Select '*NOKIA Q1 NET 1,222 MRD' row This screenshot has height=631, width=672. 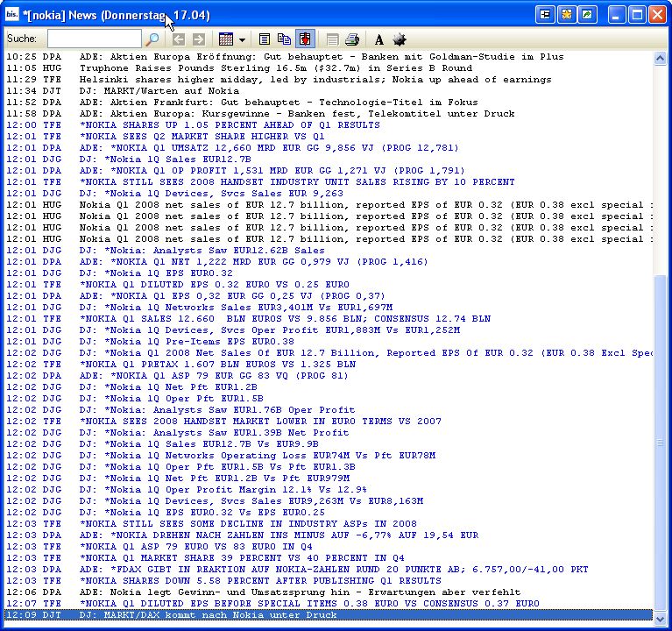(329, 261)
